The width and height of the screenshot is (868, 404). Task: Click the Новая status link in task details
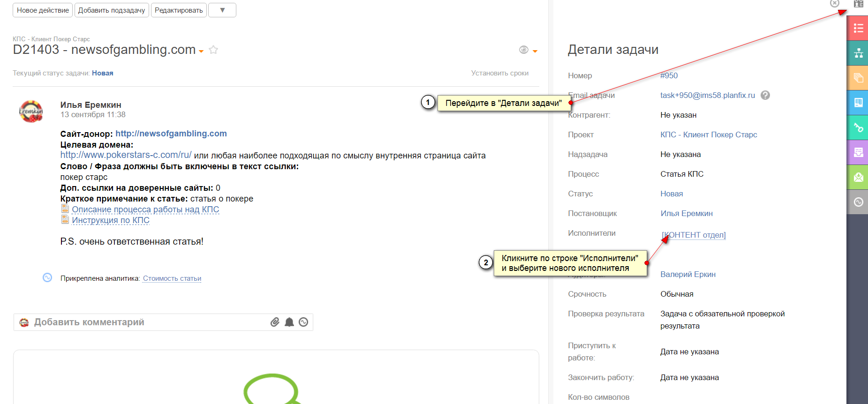click(672, 194)
